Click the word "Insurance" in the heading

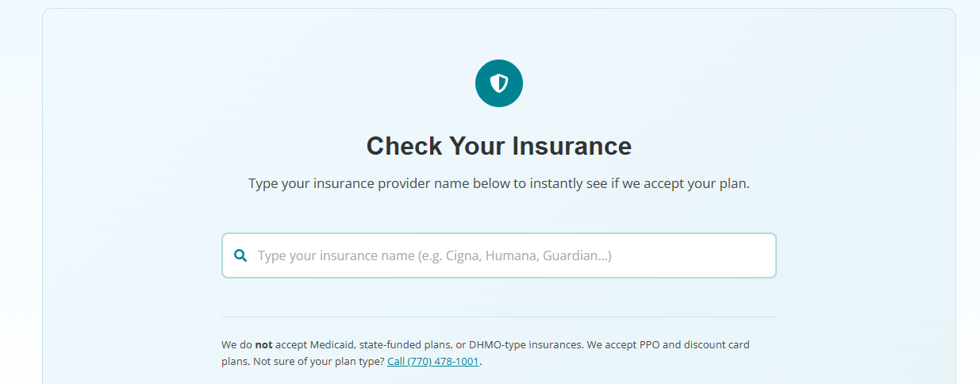tap(571, 146)
